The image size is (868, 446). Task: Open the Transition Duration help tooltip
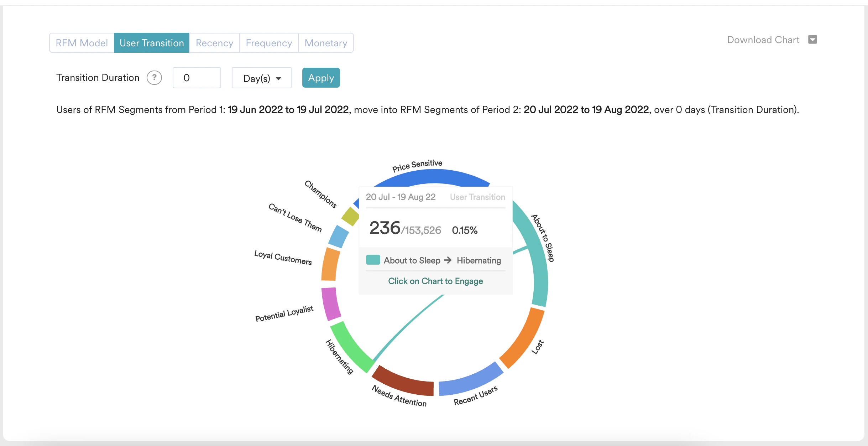point(154,77)
